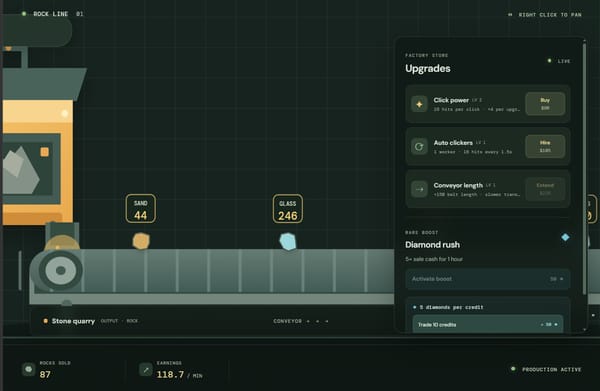Click the '5 diamonds per credit' text
This screenshot has height=391, width=600.
point(451,307)
